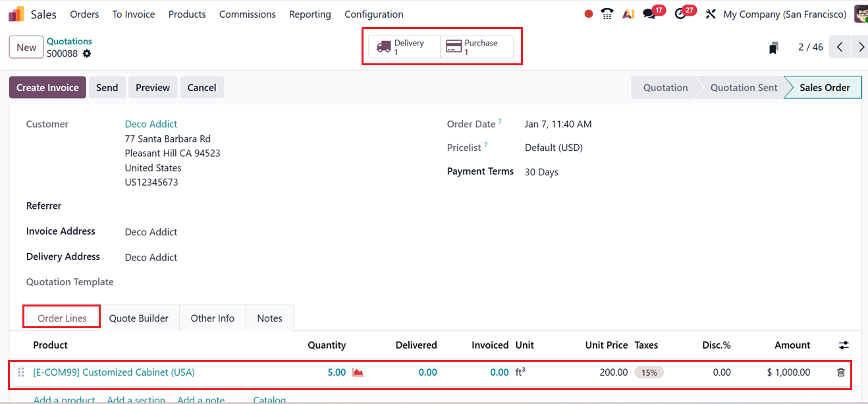Click the $ 1,000.00 amount cell
The image size is (868, 404).
point(789,372)
